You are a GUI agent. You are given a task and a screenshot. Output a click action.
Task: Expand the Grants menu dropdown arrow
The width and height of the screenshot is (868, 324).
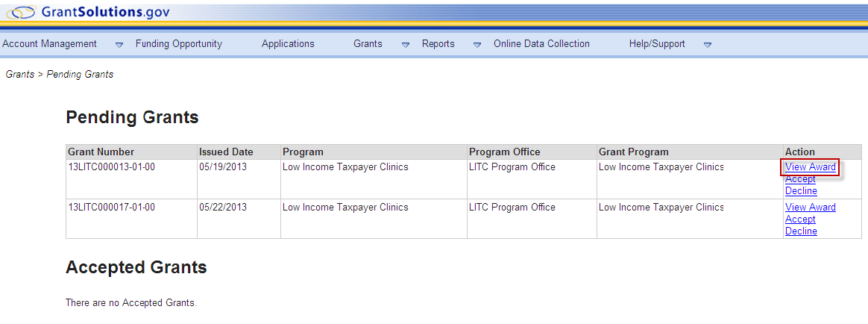406,45
